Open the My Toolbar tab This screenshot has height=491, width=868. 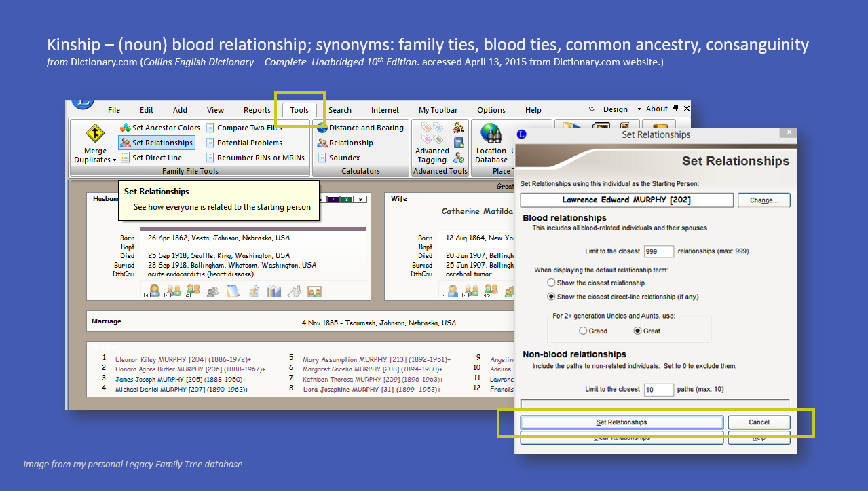click(438, 110)
